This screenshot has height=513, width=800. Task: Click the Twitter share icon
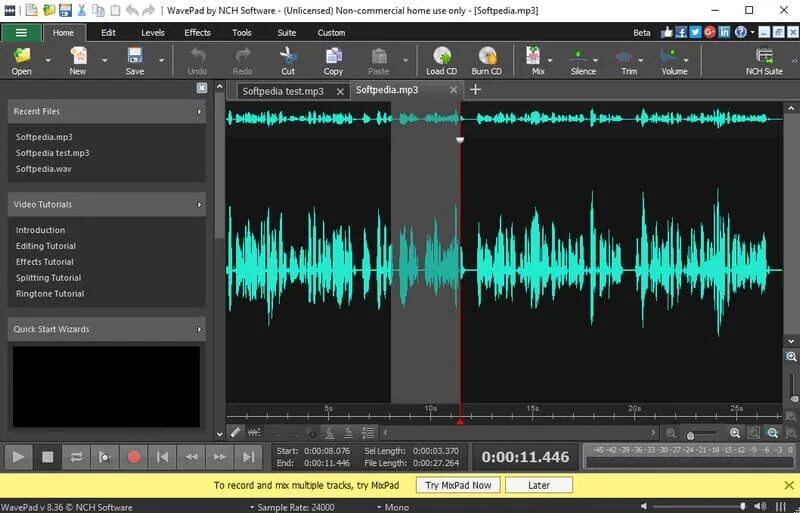coord(695,32)
